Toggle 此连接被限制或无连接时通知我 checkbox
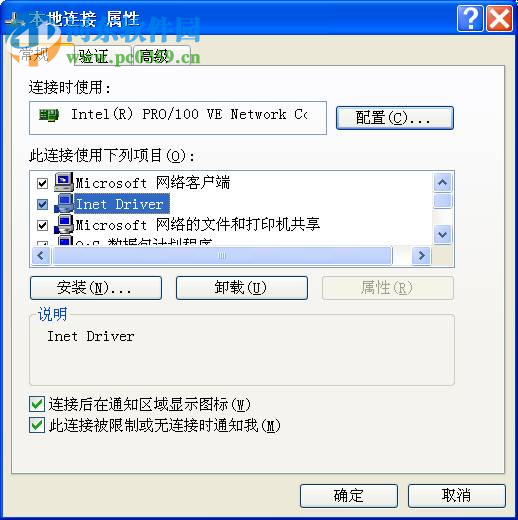This screenshot has width=518, height=520. 37,425
